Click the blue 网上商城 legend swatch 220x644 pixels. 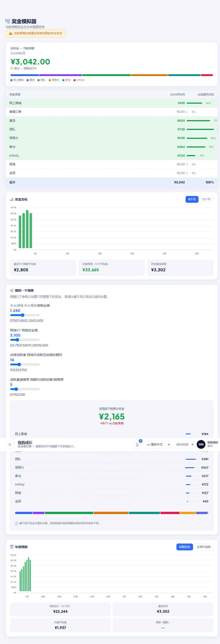point(11,80)
